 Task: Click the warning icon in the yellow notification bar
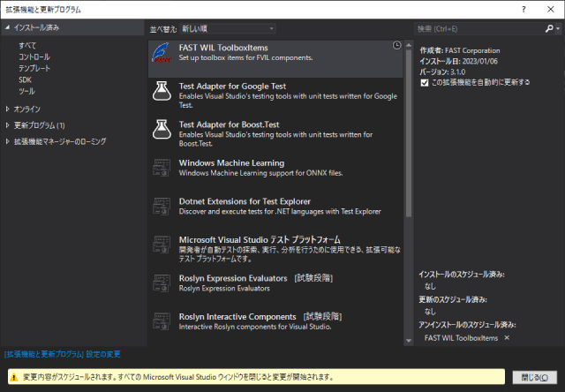click(x=14, y=377)
